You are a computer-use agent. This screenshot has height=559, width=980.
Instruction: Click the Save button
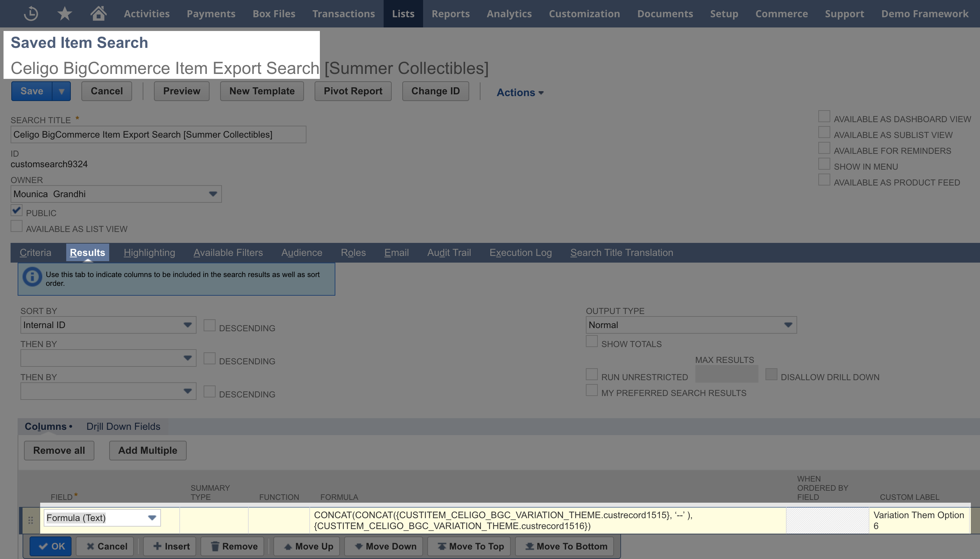(32, 91)
